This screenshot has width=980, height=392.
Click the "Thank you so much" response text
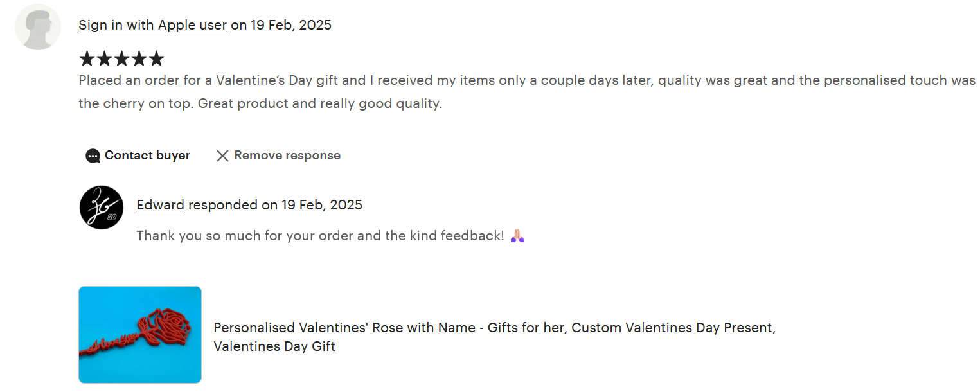[x=320, y=236]
